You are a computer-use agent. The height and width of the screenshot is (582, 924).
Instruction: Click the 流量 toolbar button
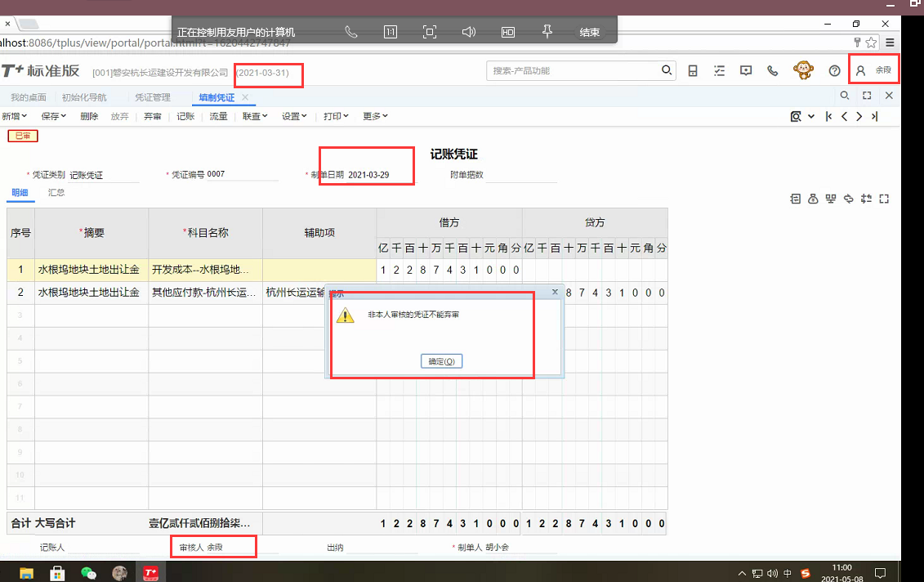[219, 116]
